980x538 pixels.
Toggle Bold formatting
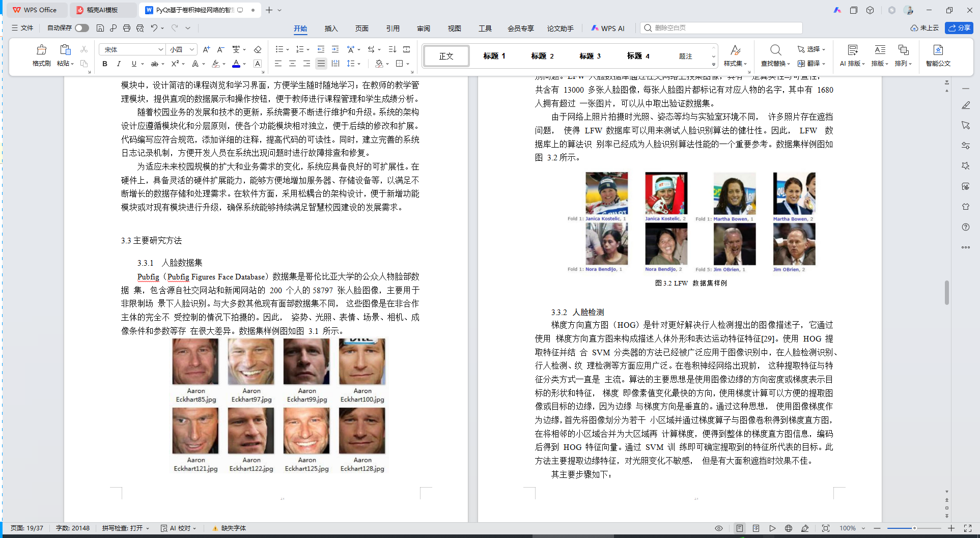click(x=104, y=64)
